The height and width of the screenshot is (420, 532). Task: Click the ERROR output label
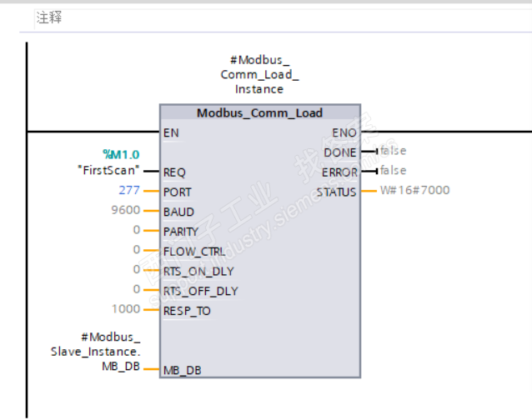(x=339, y=172)
